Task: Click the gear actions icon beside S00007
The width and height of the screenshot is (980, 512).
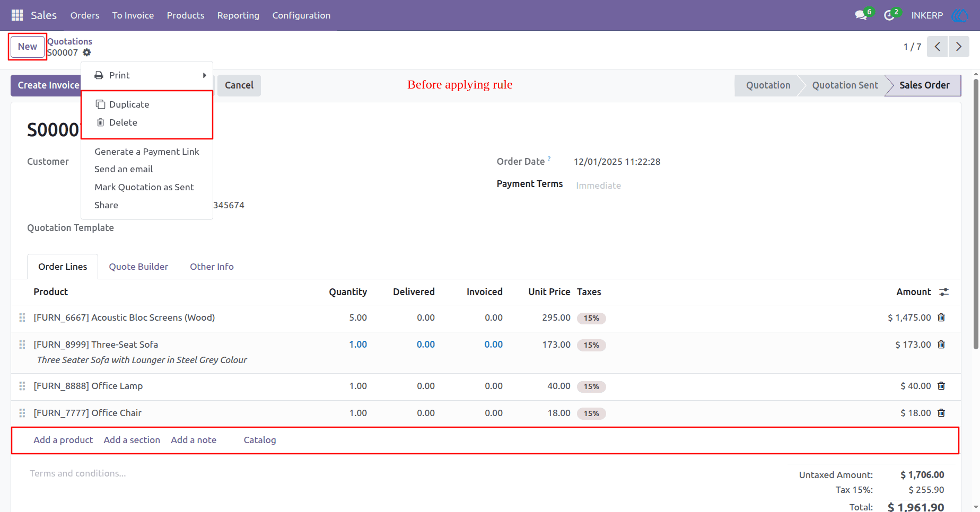Action: tap(87, 52)
